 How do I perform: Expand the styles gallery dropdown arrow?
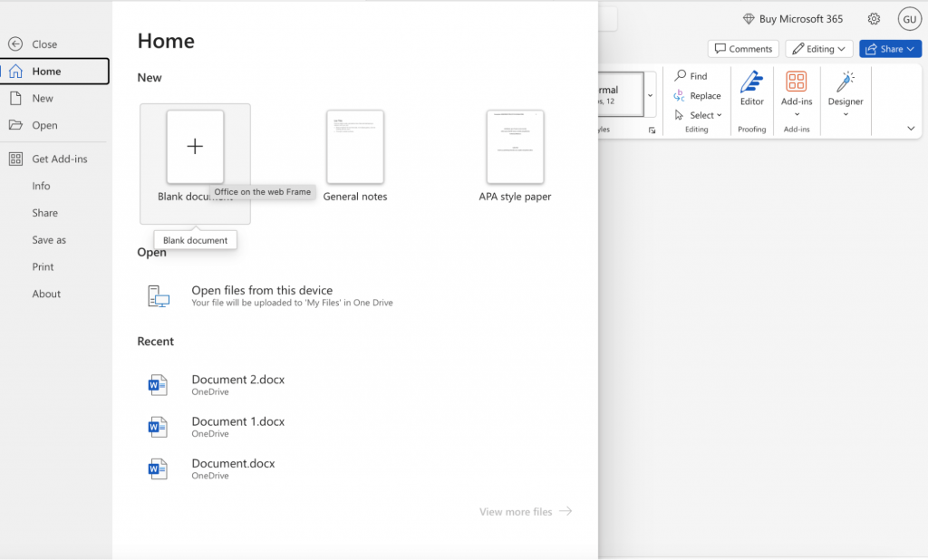650,95
